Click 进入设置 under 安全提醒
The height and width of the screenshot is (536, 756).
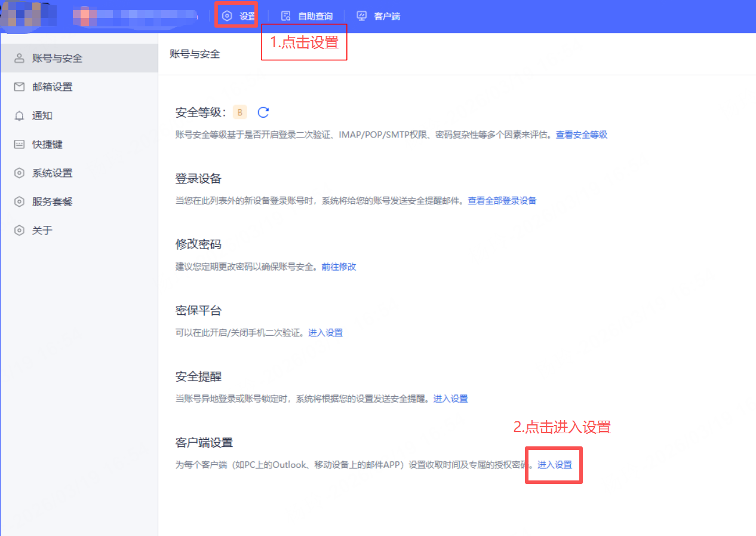[x=451, y=399]
